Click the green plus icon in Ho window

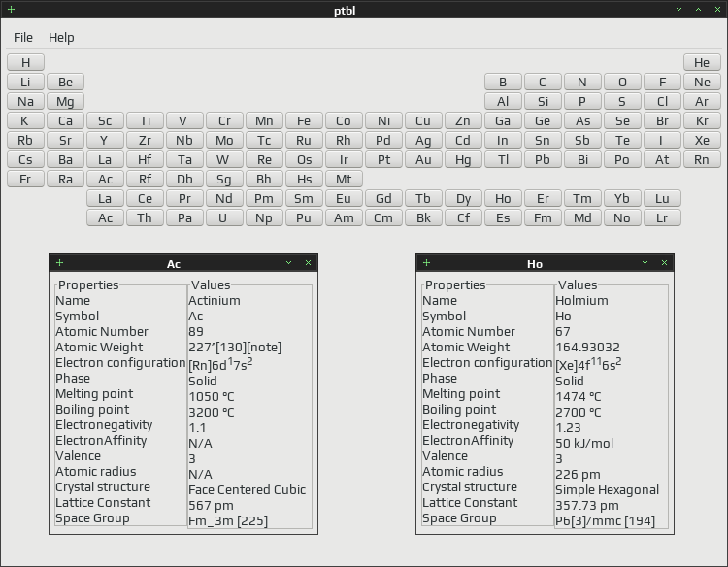[x=427, y=263]
